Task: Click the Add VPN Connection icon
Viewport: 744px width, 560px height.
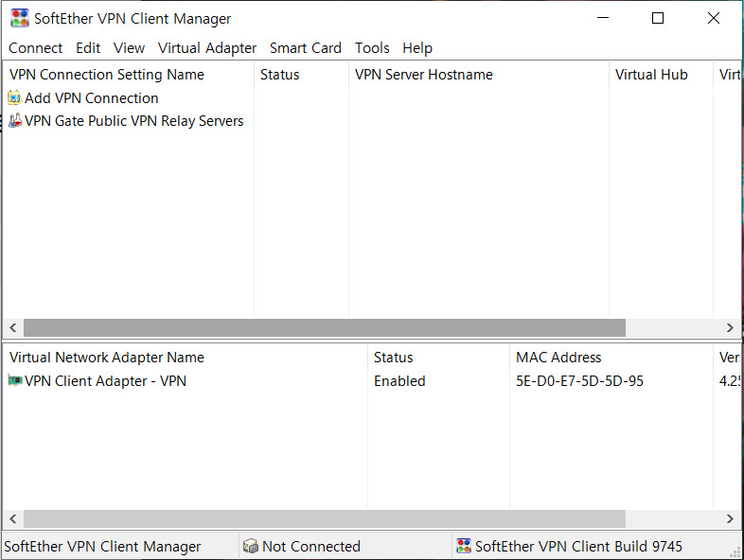Action: pyautogui.click(x=14, y=98)
